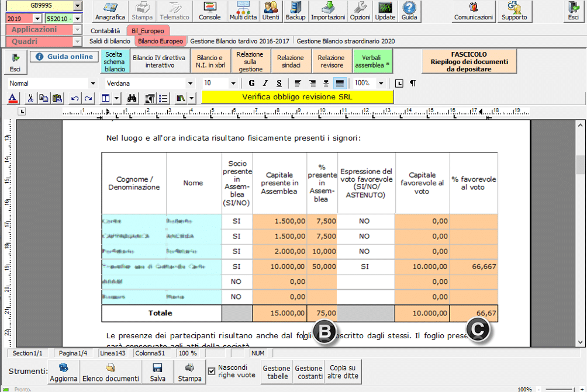Viewport: 587px width, 392px height.
Task: Align text left
Action: [298, 83]
